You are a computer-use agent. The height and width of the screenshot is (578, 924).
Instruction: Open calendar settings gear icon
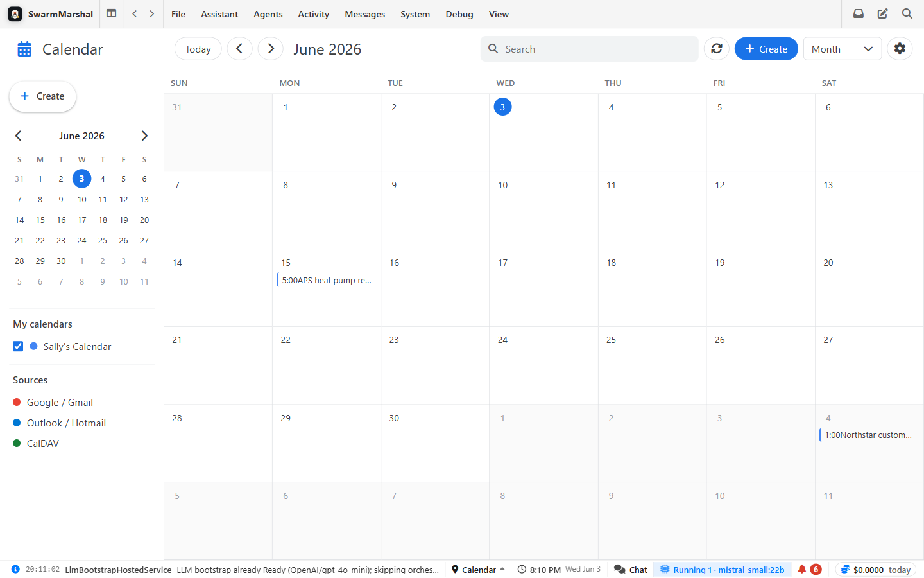click(x=900, y=49)
